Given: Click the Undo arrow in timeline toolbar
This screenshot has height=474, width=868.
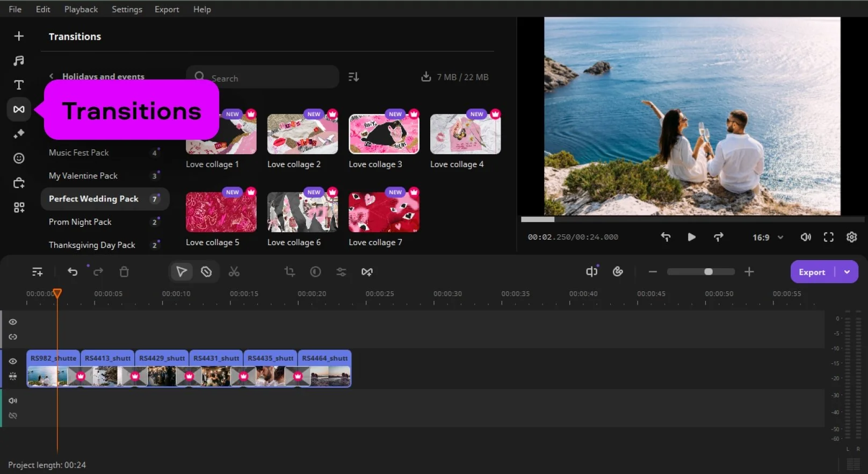Looking at the screenshot, I should coord(73,272).
